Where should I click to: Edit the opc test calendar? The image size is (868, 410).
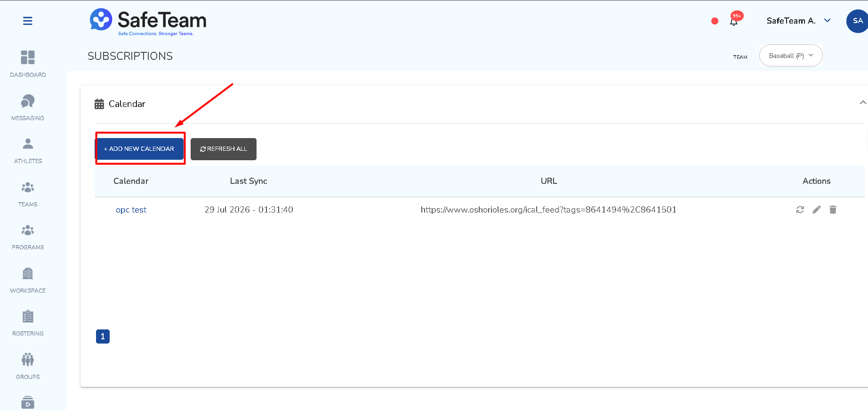(816, 210)
